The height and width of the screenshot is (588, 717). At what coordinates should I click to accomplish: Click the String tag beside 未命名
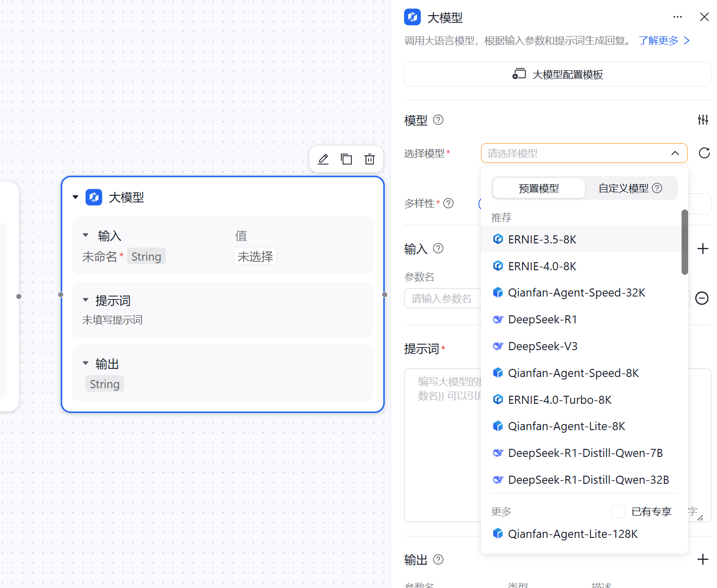pos(146,257)
